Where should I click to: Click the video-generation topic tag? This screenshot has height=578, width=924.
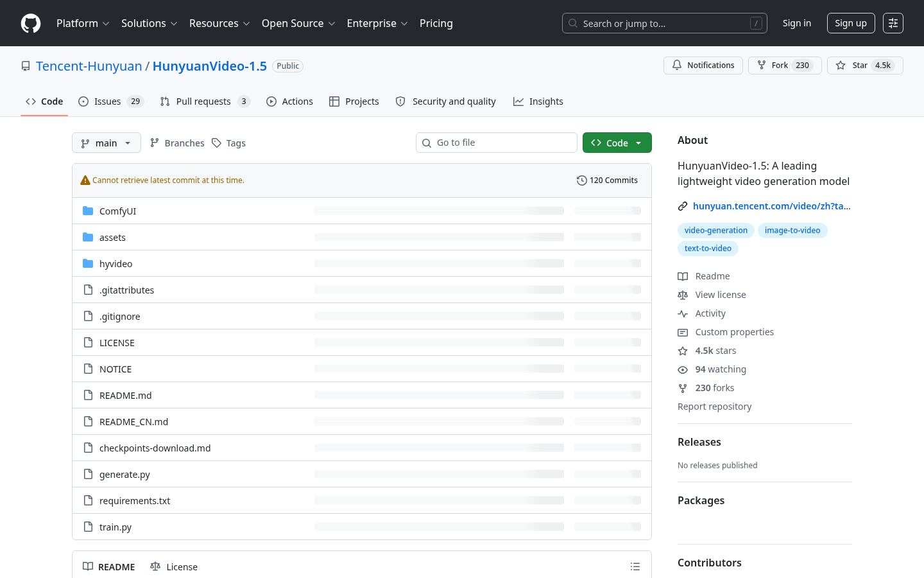(715, 231)
